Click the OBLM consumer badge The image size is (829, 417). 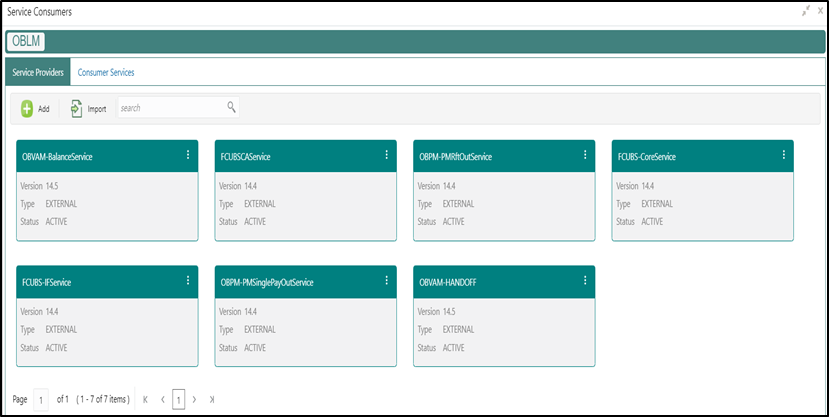[x=26, y=41]
